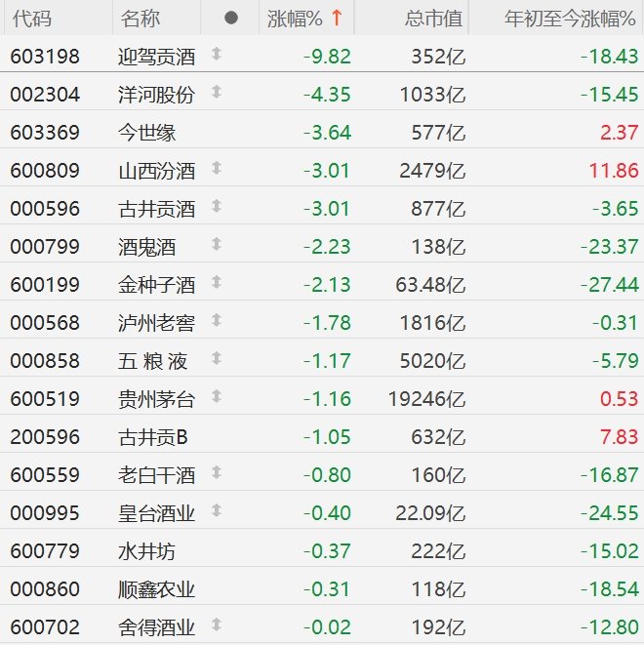The image size is (644, 645).
Task: Select stock name 五粮液
Action: 152,361
